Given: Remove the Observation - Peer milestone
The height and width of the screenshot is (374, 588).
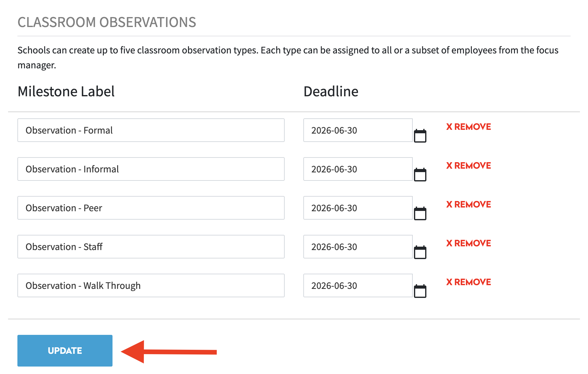Looking at the screenshot, I should 468,204.
